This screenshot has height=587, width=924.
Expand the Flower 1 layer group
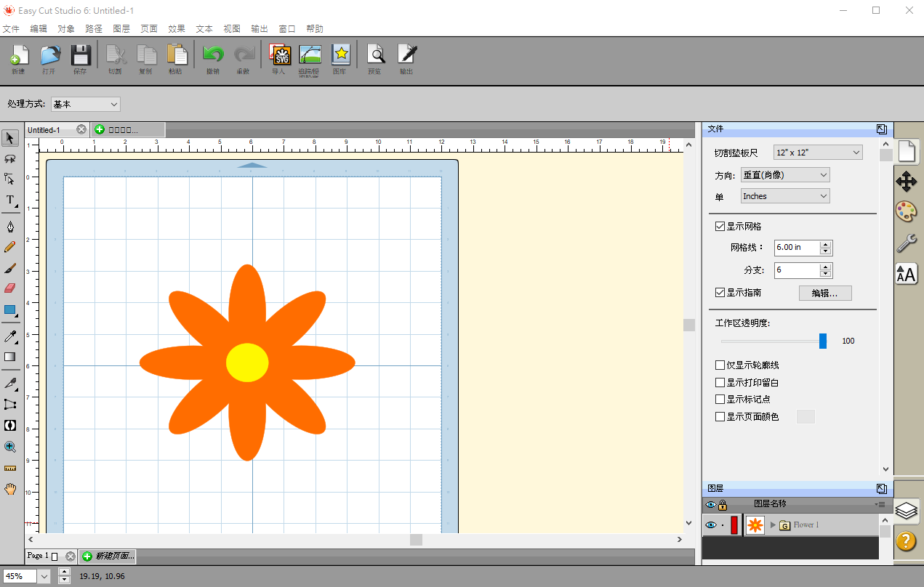click(774, 525)
